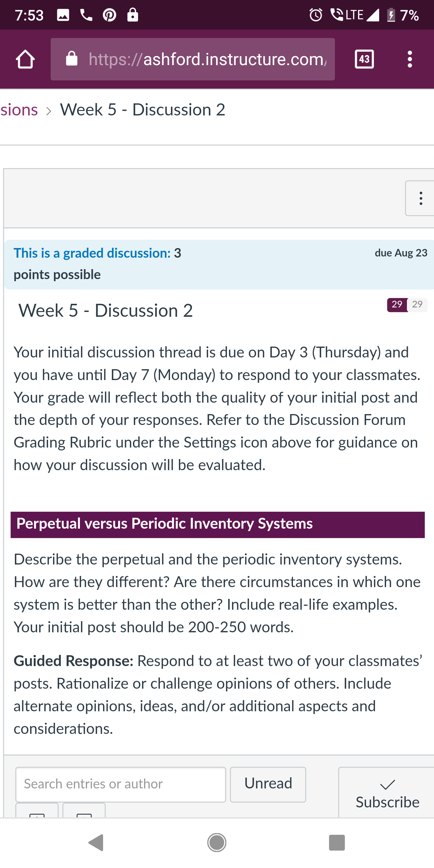Tap the Android back navigation button
Screen dimensions: 434x868
(96, 843)
